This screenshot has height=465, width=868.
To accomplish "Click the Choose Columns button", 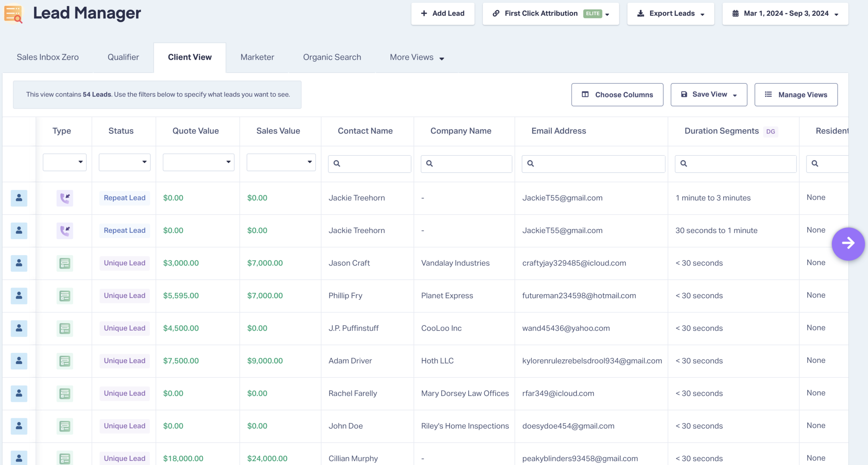I will point(617,95).
